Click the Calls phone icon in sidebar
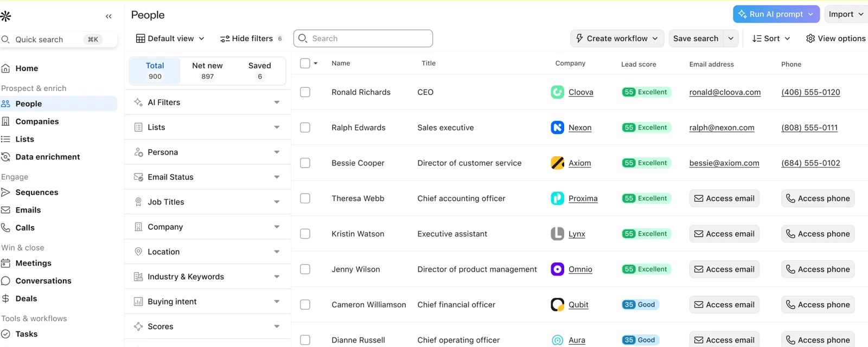Image resolution: width=868 pixels, height=347 pixels. pos(5,228)
